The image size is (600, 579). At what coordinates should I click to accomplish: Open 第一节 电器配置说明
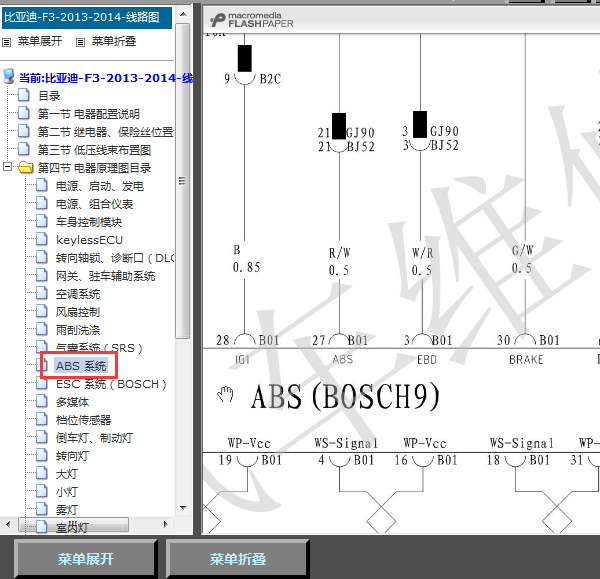point(88,114)
